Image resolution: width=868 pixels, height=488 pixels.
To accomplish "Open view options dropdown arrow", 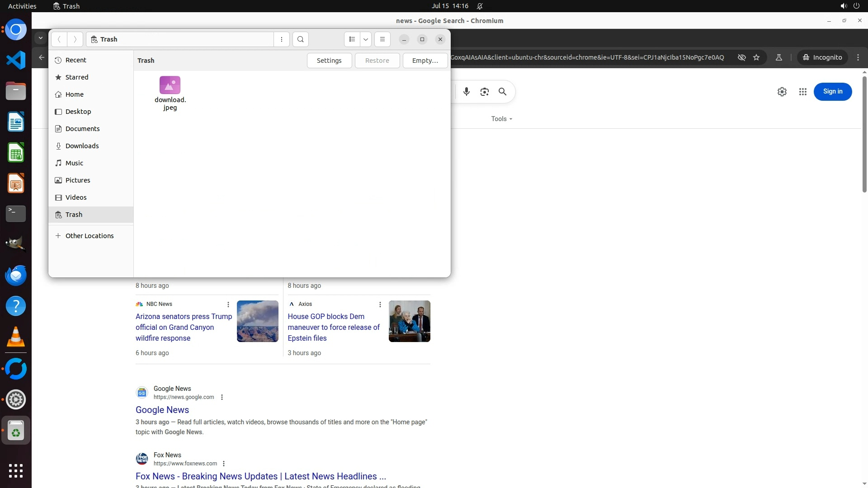I will point(366,39).
